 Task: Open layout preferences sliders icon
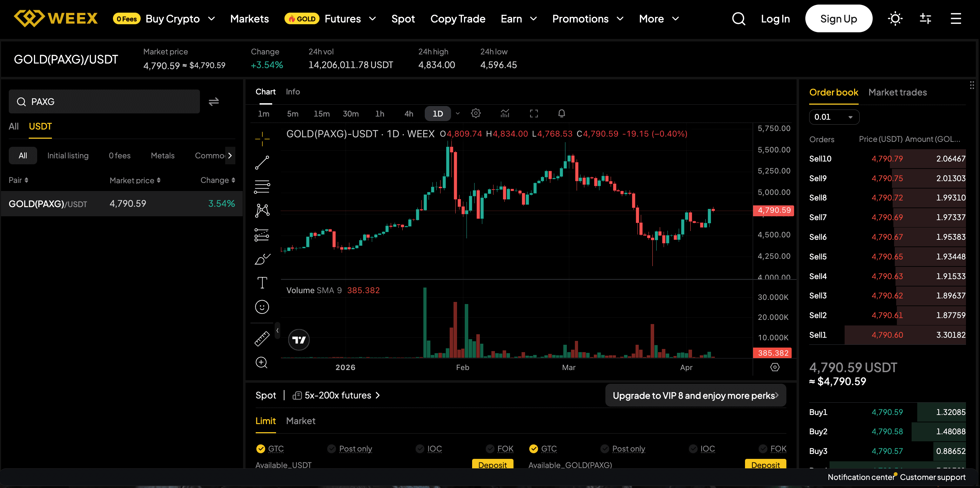(x=925, y=19)
